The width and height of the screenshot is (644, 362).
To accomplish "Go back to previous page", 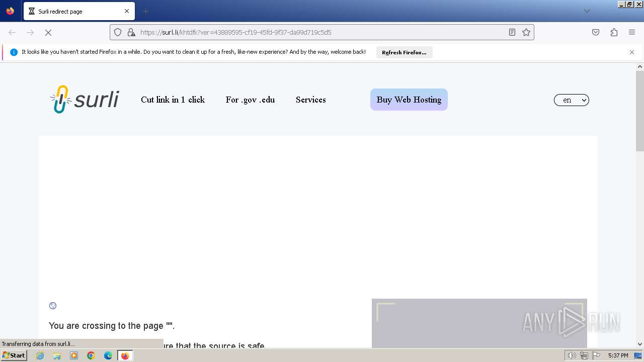I will 12,32.
